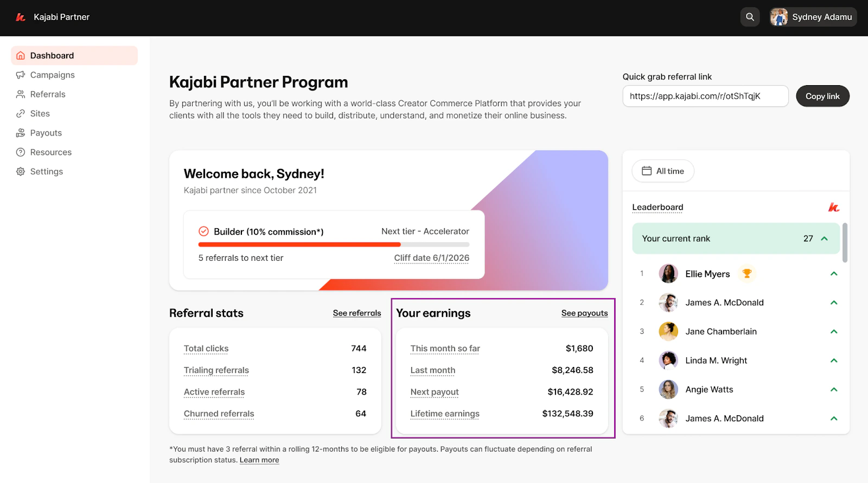Image resolution: width=868 pixels, height=483 pixels.
Task: Click the calendar icon in All time
Action: click(647, 171)
